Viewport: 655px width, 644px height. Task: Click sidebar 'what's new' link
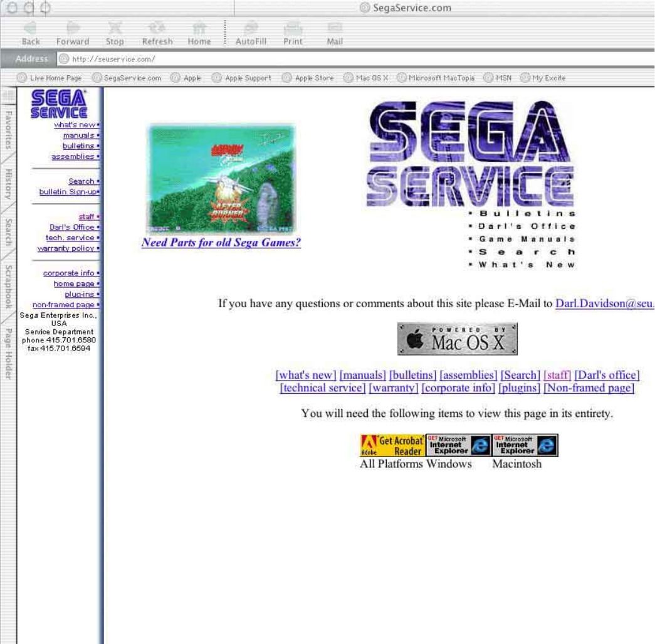click(x=76, y=125)
